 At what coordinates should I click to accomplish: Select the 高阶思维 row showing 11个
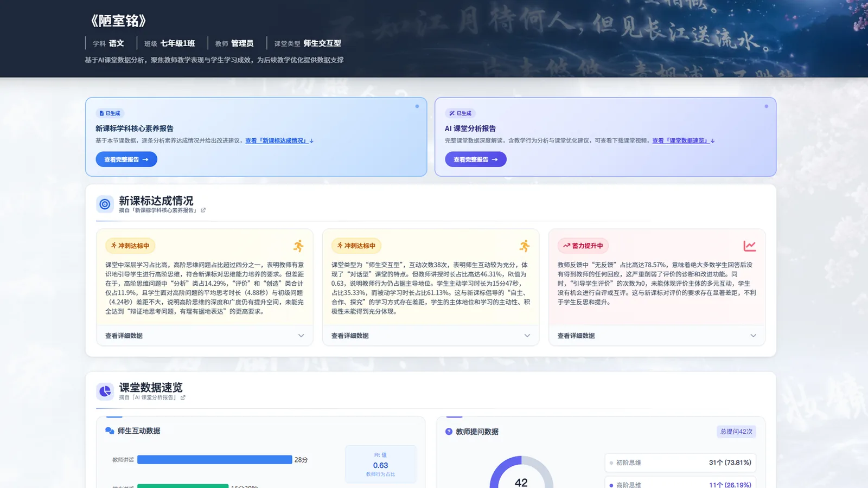680,483
